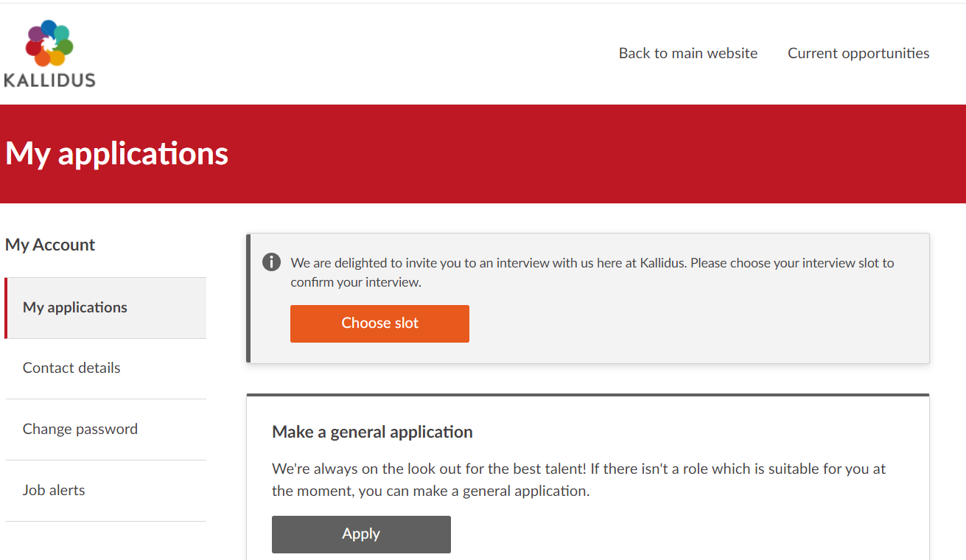This screenshot has width=966, height=560.
Task: Click the dark left edge of interview notice
Action: pos(248,298)
